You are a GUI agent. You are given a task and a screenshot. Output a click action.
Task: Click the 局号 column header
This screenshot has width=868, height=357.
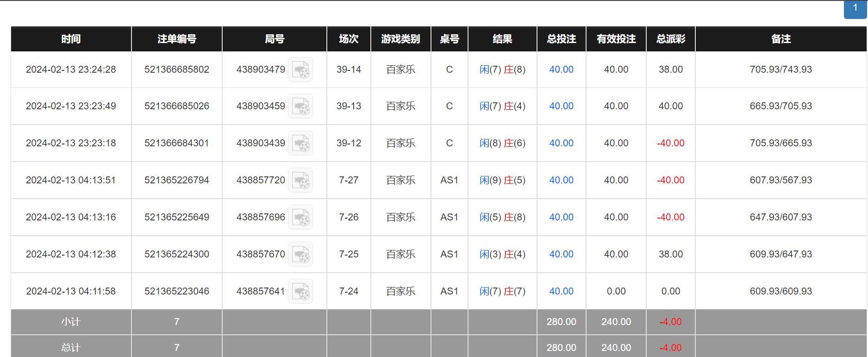[275, 39]
